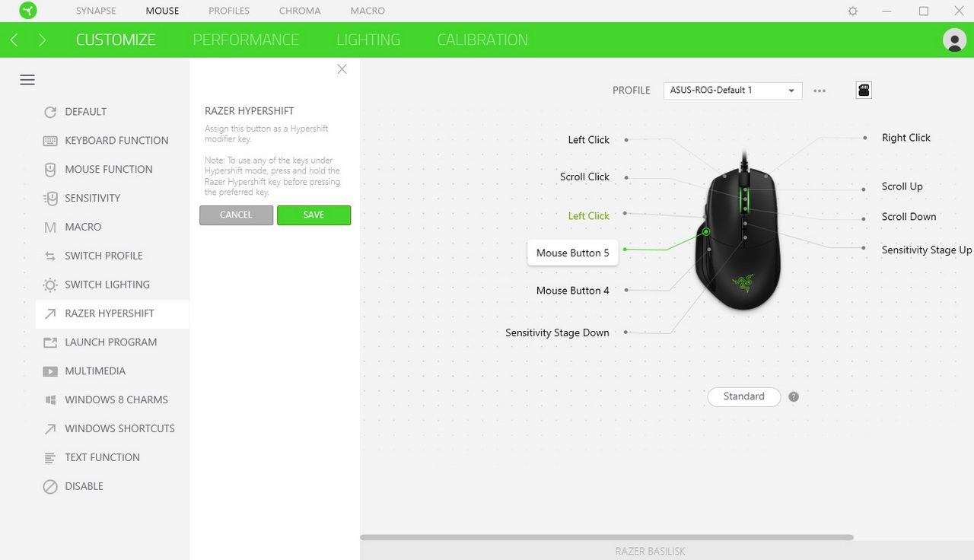Click the Windows 8 Charms logo icon
The width and height of the screenshot is (974, 560).
50,400
